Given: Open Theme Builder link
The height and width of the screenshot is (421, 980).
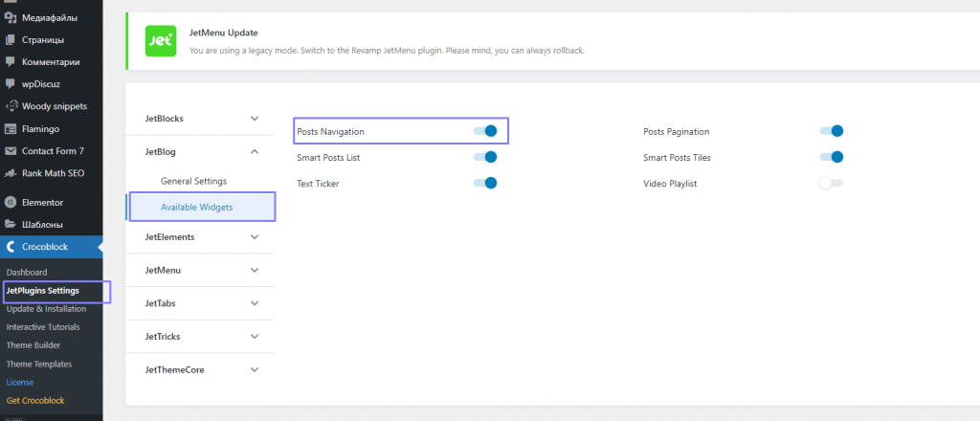Looking at the screenshot, I should [x=33, y=344].
